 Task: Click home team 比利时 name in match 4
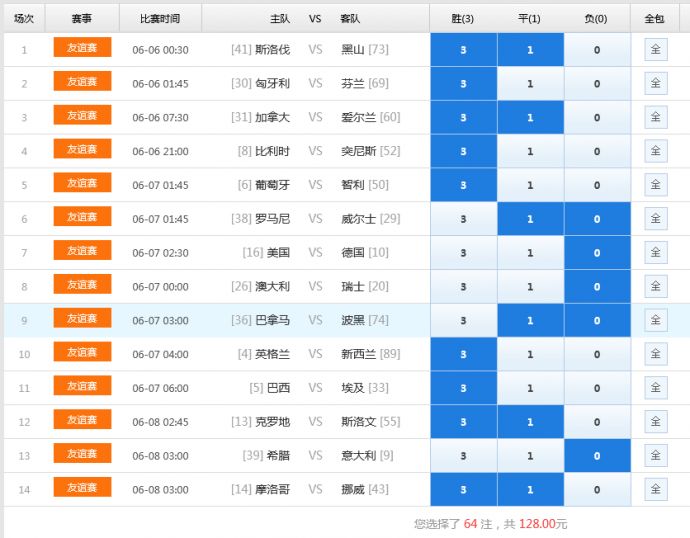[272, 151]
